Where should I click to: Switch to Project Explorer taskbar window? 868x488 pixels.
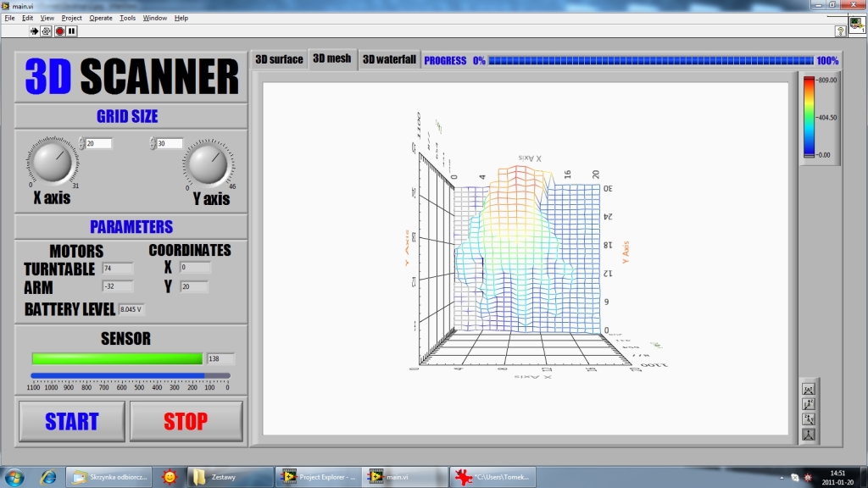tap(319, 476)
